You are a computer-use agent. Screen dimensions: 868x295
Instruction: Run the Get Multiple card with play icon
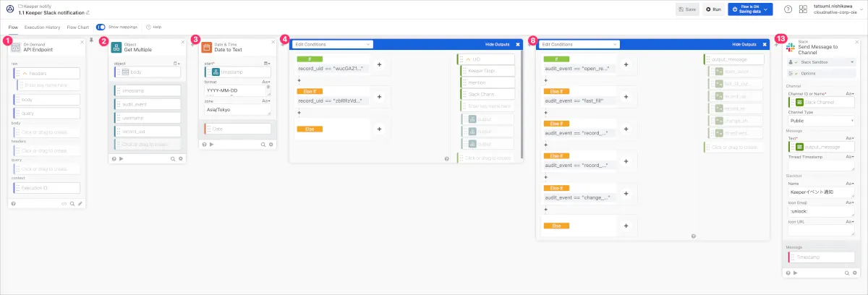[x=121, y=158]
